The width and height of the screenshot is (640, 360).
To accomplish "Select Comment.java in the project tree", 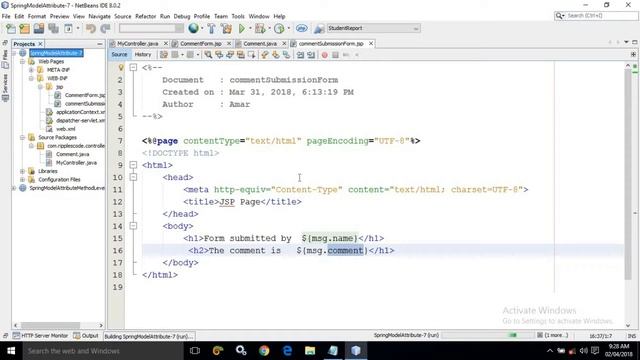I will 72,154.
